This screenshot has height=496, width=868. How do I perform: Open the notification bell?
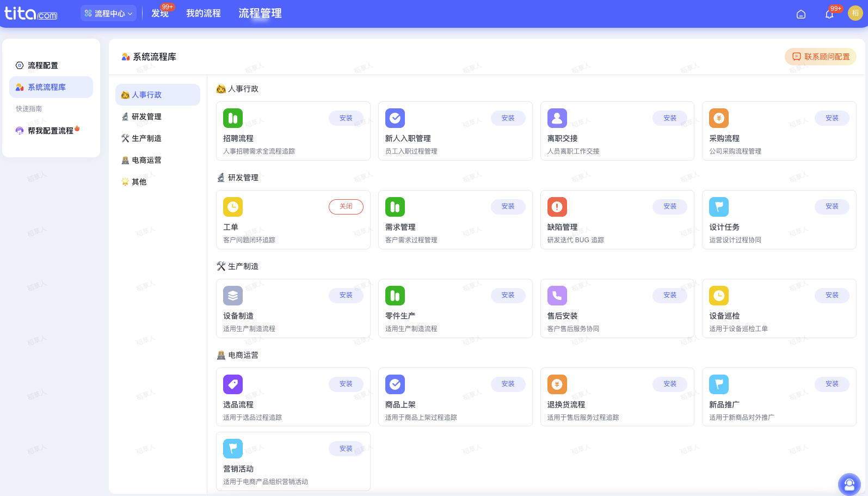click(829, 14)
